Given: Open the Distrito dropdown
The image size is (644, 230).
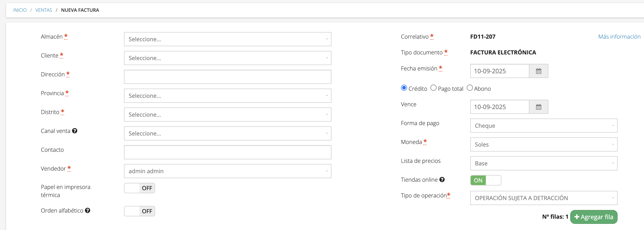Looking at the screenshot, I should pos(227,115).
